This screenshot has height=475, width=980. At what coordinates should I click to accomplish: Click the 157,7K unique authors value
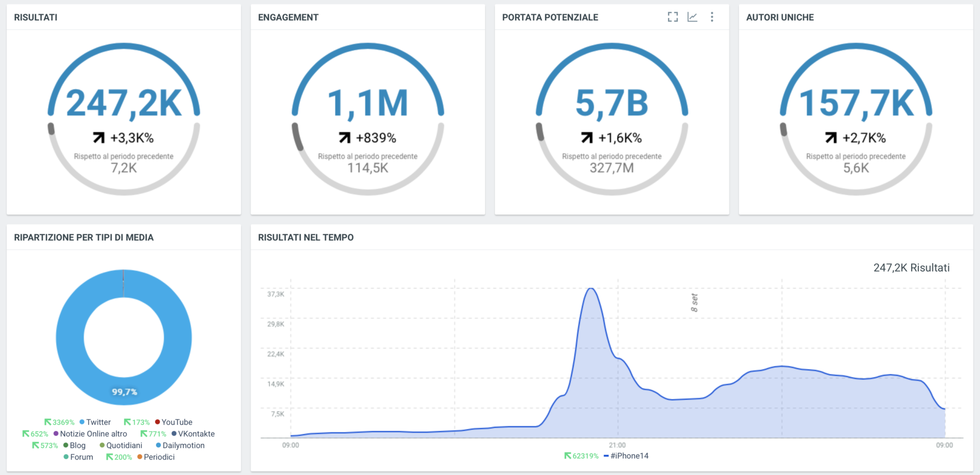point(856,104)
